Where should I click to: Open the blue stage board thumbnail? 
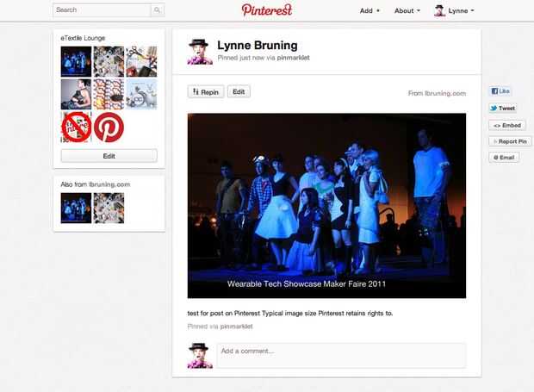click(76, 61)
